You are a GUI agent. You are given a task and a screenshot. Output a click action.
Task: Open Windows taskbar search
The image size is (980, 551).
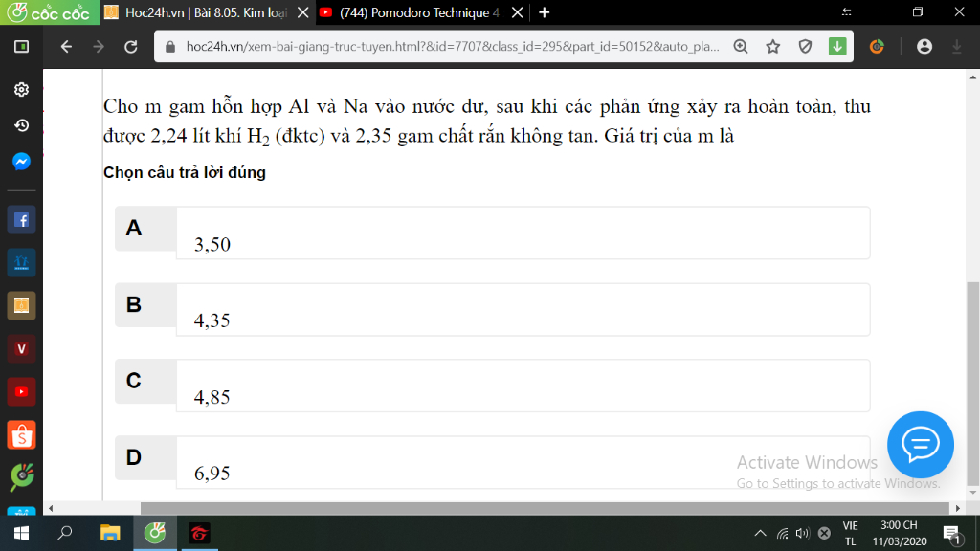point(65,534)
